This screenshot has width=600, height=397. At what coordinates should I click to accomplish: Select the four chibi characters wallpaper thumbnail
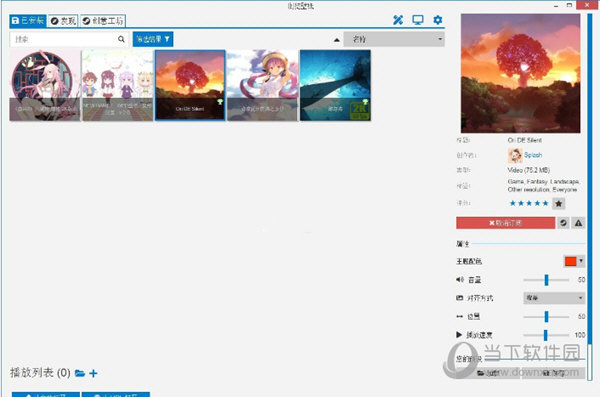pos(117,85)
